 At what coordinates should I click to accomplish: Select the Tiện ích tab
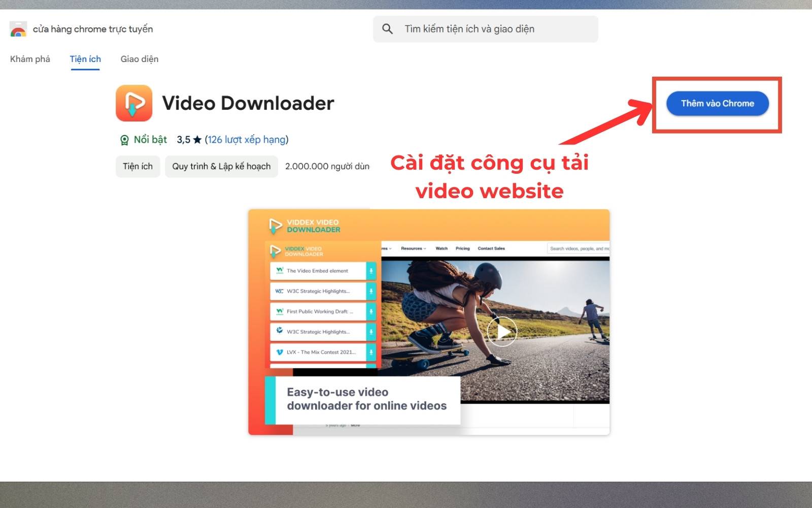click(x=85, y=59)
